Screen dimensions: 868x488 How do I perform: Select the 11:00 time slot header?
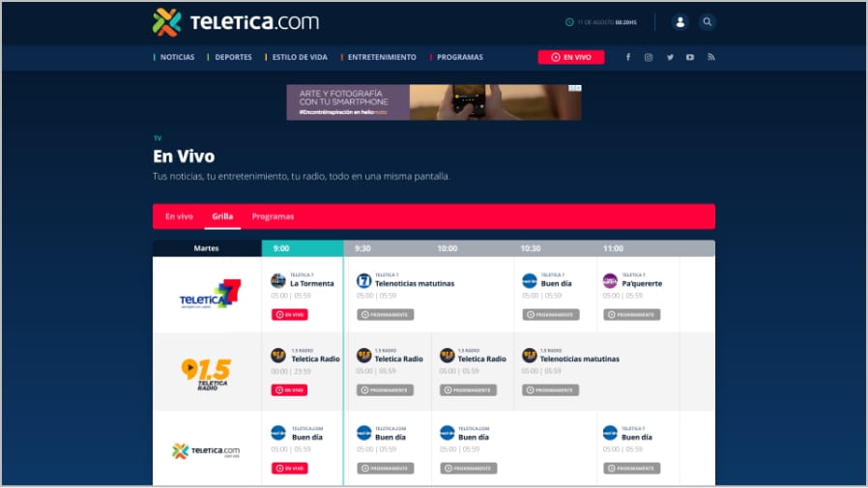coord(613,248)
